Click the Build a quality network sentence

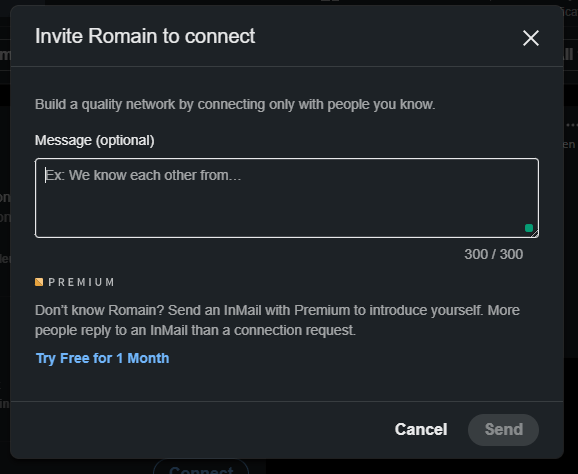coord(235,105)
